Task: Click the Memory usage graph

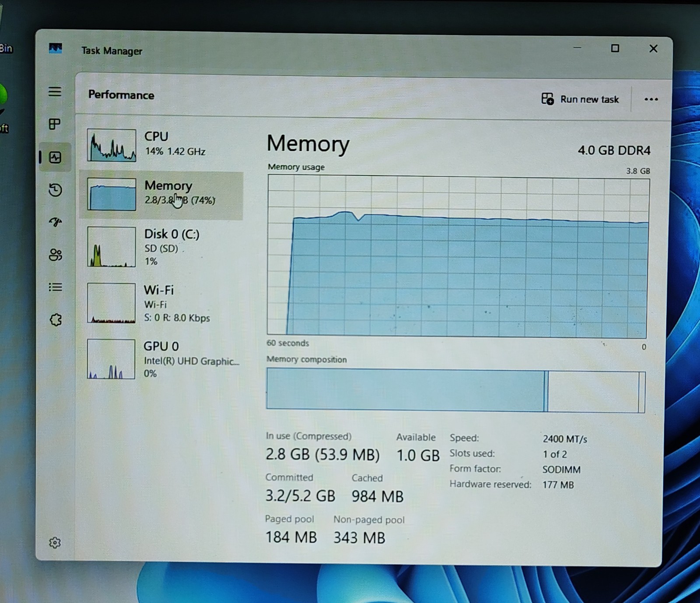Action: 458,256
